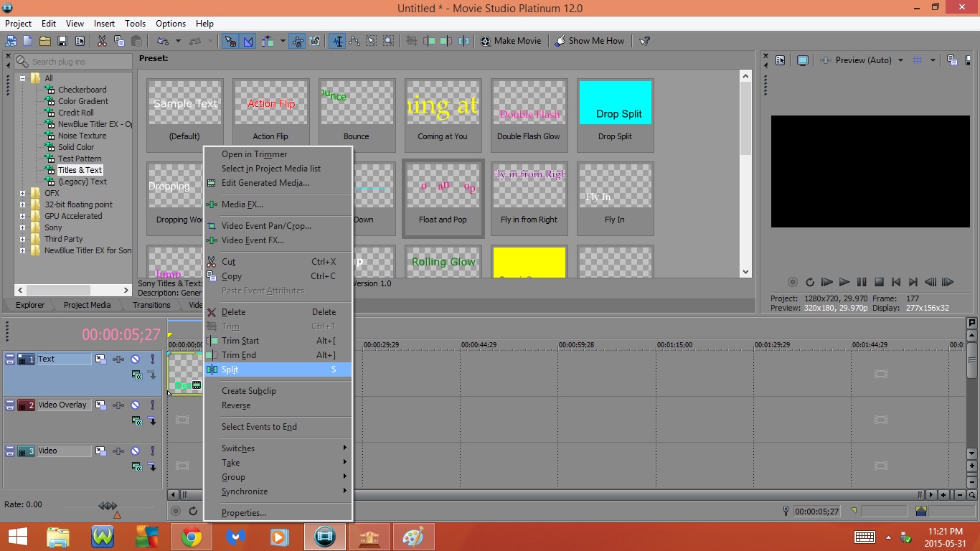Choose Video Event Pan/Crop from menu

[278, 226]
